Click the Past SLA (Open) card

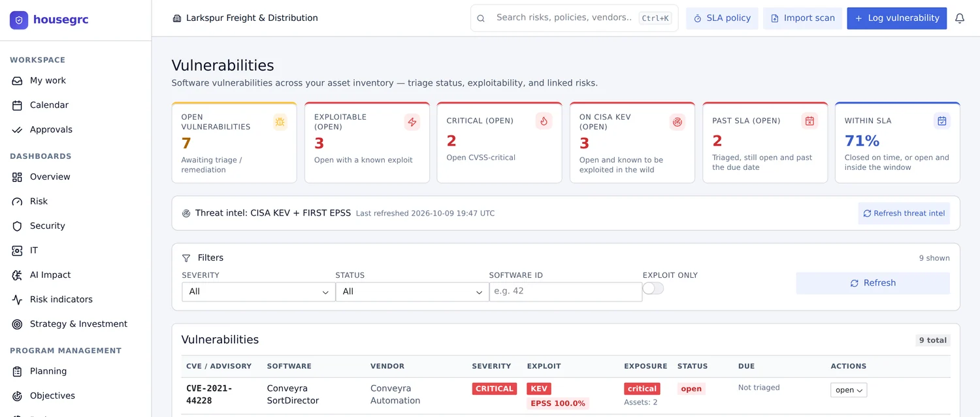[765, 142]
